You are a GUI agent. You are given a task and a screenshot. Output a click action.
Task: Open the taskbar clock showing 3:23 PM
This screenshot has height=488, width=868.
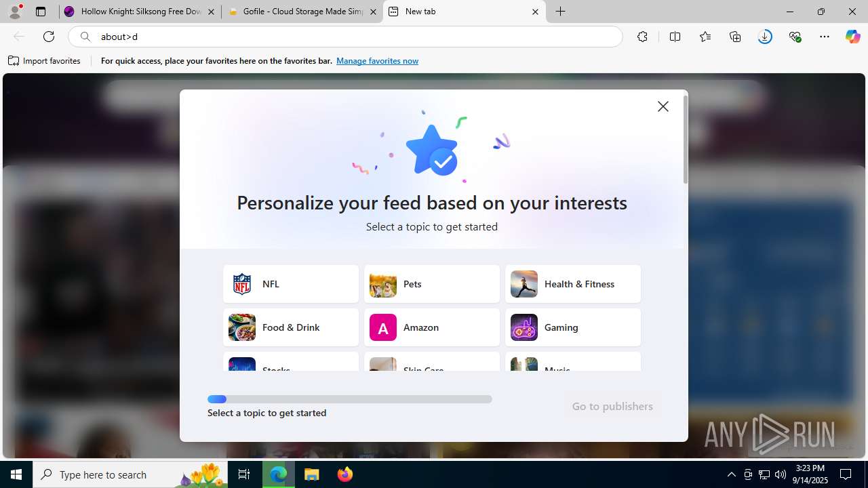click(810, 474)
